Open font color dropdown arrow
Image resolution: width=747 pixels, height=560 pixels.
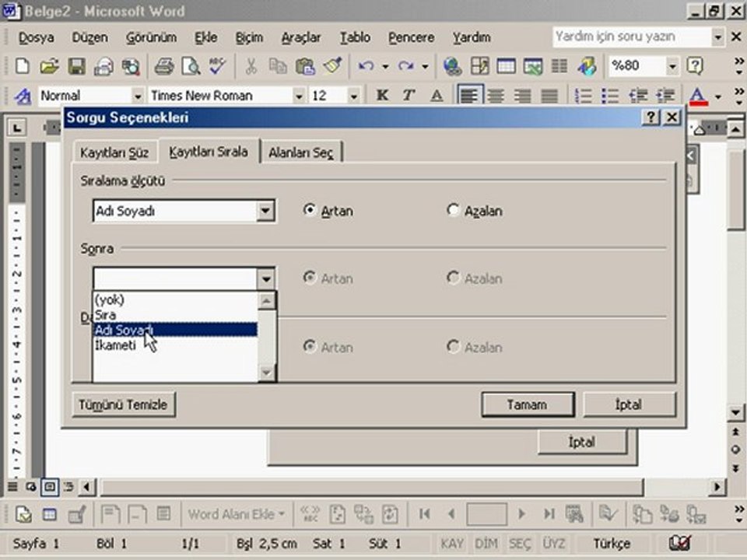(718, 96)
